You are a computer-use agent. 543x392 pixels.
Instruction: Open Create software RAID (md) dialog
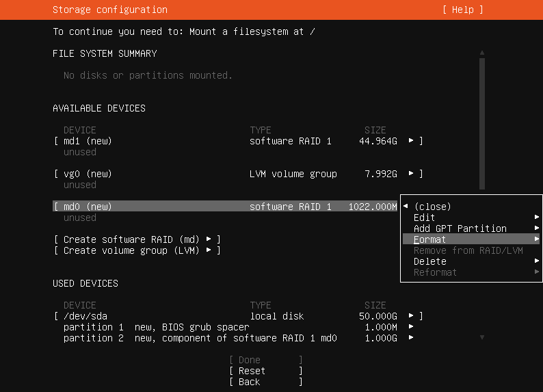pos(137,239)
